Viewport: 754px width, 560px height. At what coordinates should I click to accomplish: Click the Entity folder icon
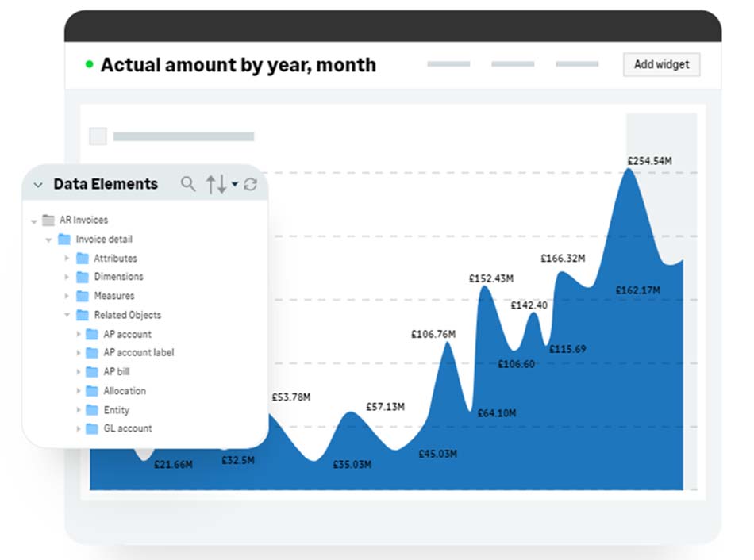[92, 409]
